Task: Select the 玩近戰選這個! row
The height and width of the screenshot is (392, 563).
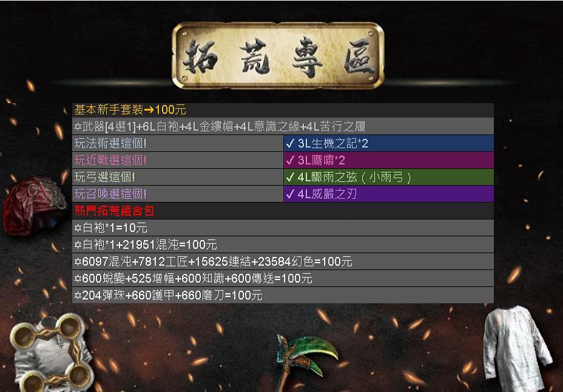Action: [283, 160]
